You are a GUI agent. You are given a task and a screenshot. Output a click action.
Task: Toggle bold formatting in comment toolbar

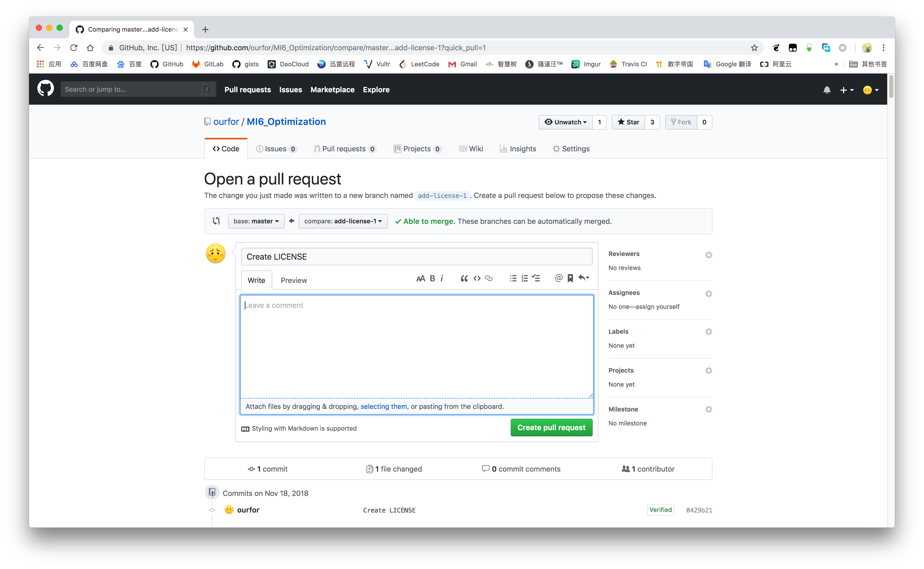[433, 279]
